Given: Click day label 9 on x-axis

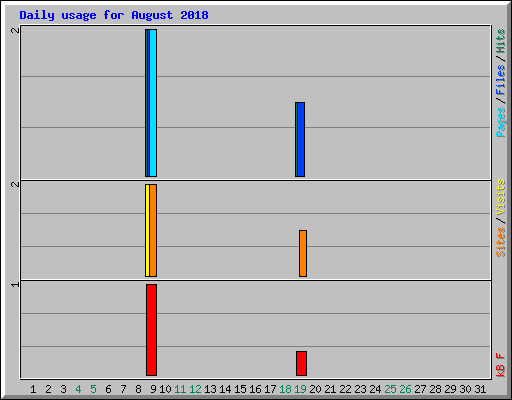Looking at the screenshot, I should pos(153,389).
